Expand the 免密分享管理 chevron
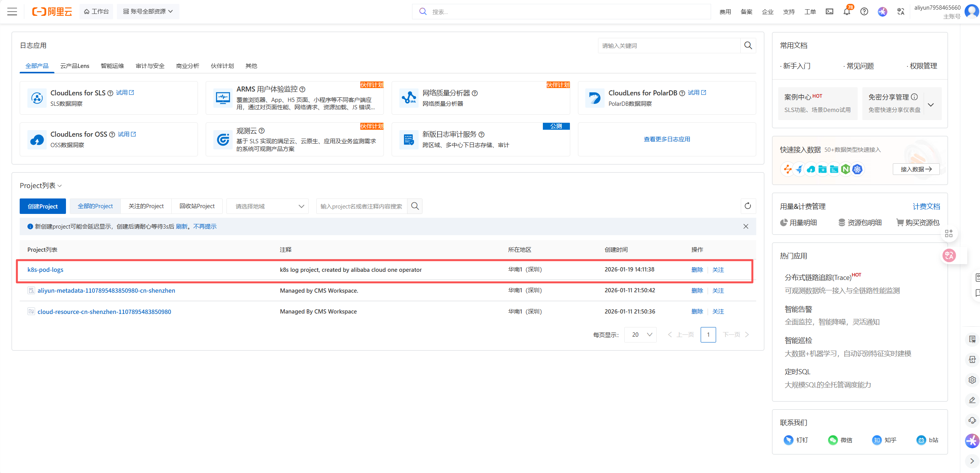 [x=931, y=105]
